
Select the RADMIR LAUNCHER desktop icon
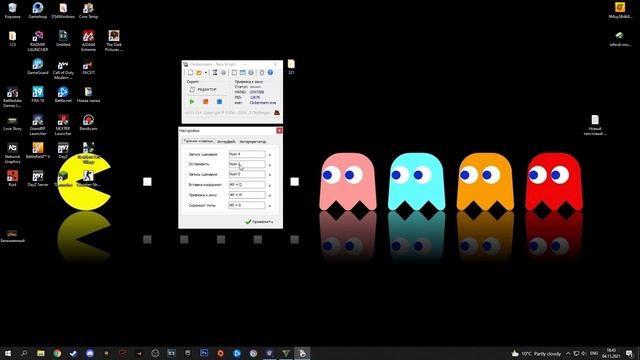click(38, 41)
